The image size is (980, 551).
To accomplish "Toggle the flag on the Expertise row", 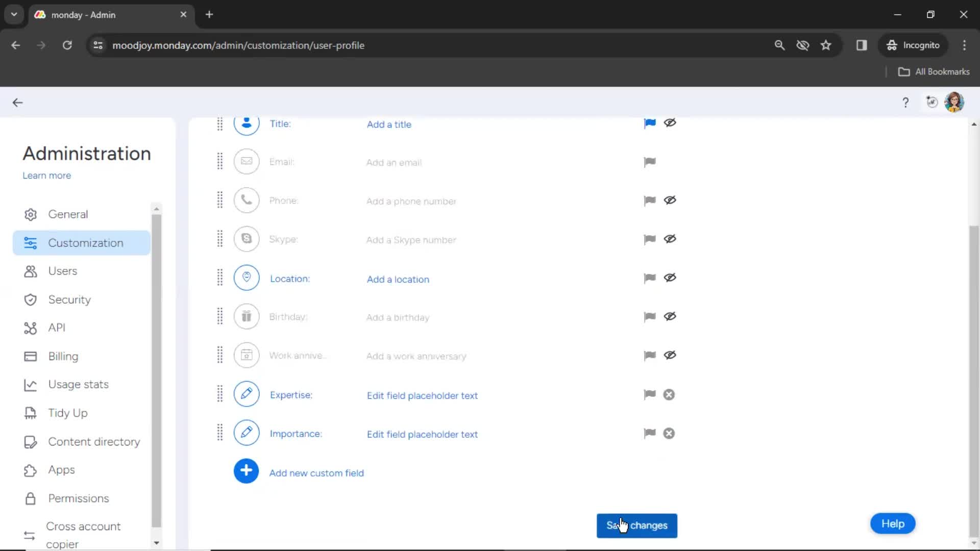I will coord(650,394).
